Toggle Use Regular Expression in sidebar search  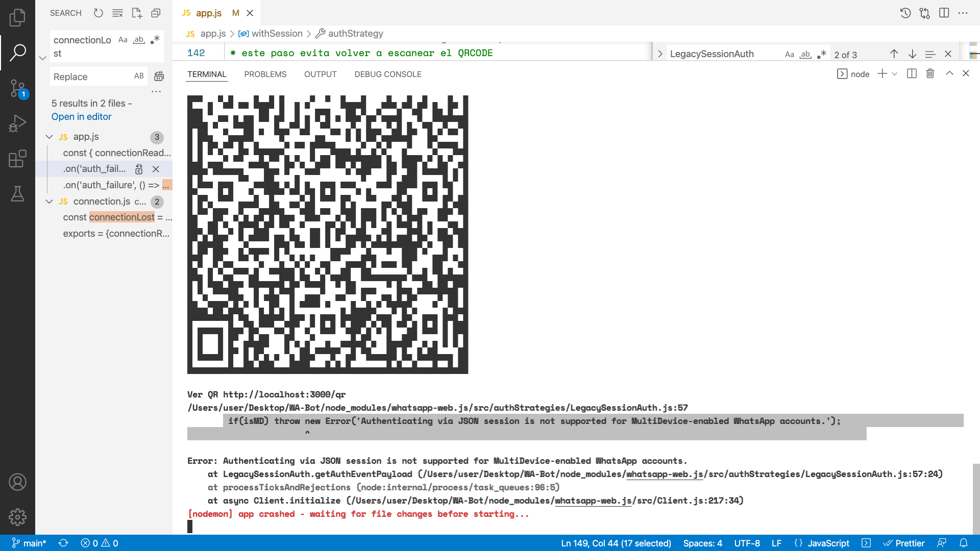[x=155, y=40]
